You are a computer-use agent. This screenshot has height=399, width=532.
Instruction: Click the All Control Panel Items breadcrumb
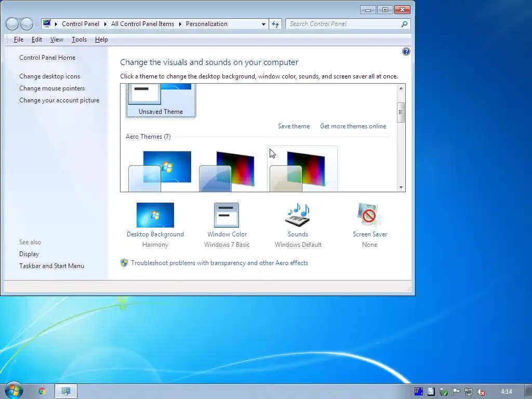pos(142,24)
